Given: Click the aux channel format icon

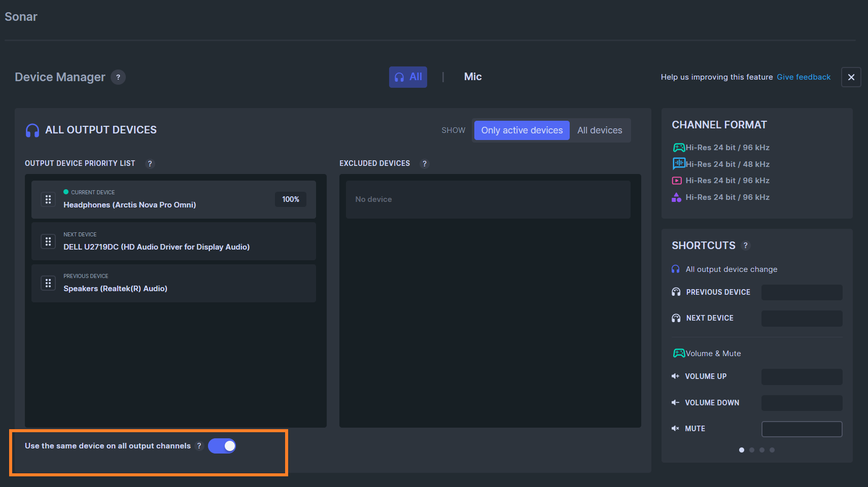Looking at the screenshot, I should pyautogui.click(x=676, y=197).
